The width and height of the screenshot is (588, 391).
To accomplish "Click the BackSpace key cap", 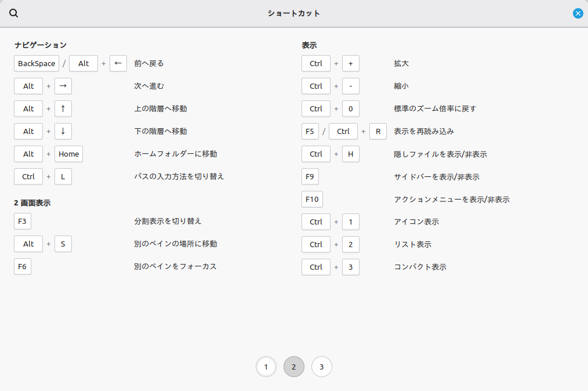I will coord(37,63).
